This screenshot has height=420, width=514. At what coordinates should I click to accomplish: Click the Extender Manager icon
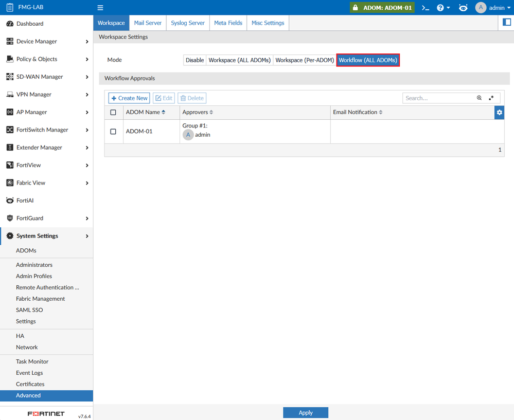[10, 148]
